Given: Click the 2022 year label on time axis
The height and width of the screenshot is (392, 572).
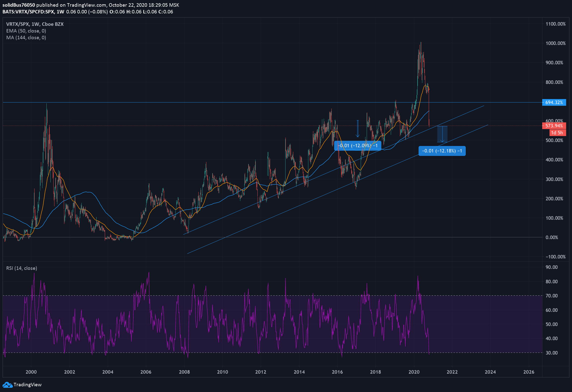Looking at the screenshot, I should (x=452, y=372).
